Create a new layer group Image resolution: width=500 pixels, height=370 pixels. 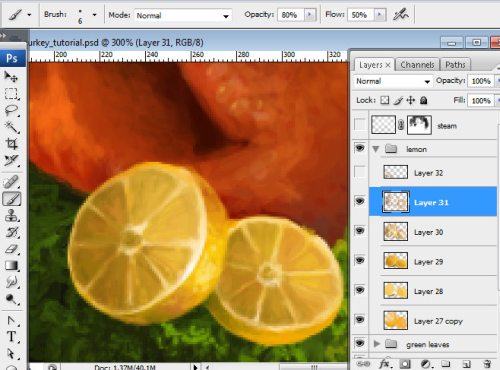446,364
